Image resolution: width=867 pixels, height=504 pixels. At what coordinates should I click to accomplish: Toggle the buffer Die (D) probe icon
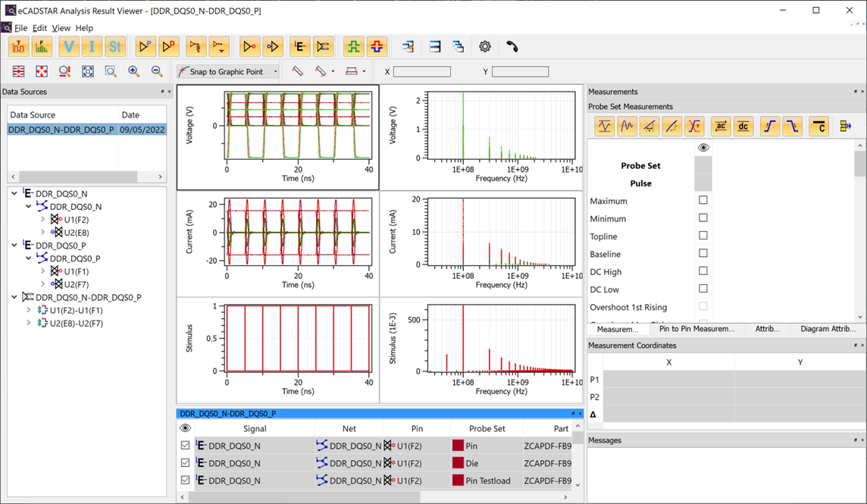click(x=168, y=47)
